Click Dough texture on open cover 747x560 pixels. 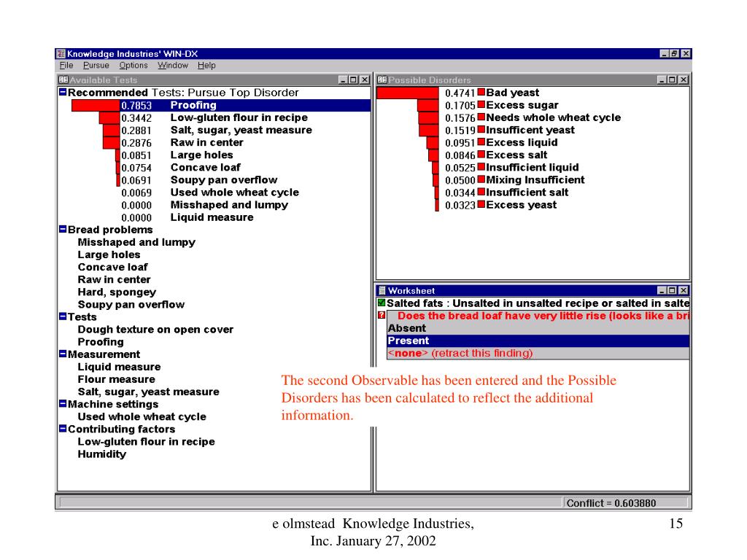tap(155, 330)
